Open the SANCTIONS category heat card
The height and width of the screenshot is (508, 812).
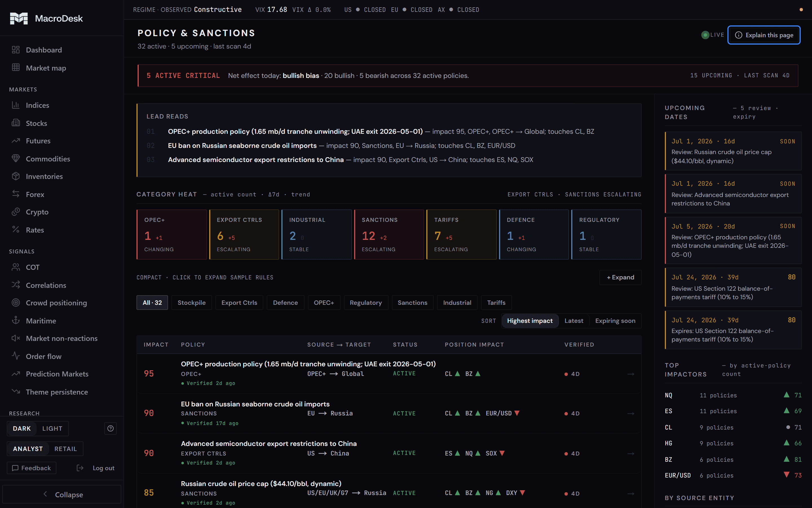click(x=389, y=235)
